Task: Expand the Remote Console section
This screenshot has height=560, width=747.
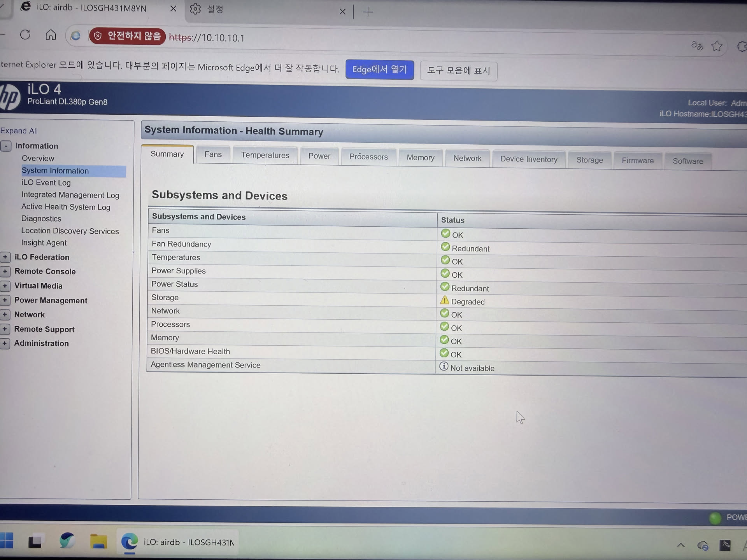Action: point(5,271)
